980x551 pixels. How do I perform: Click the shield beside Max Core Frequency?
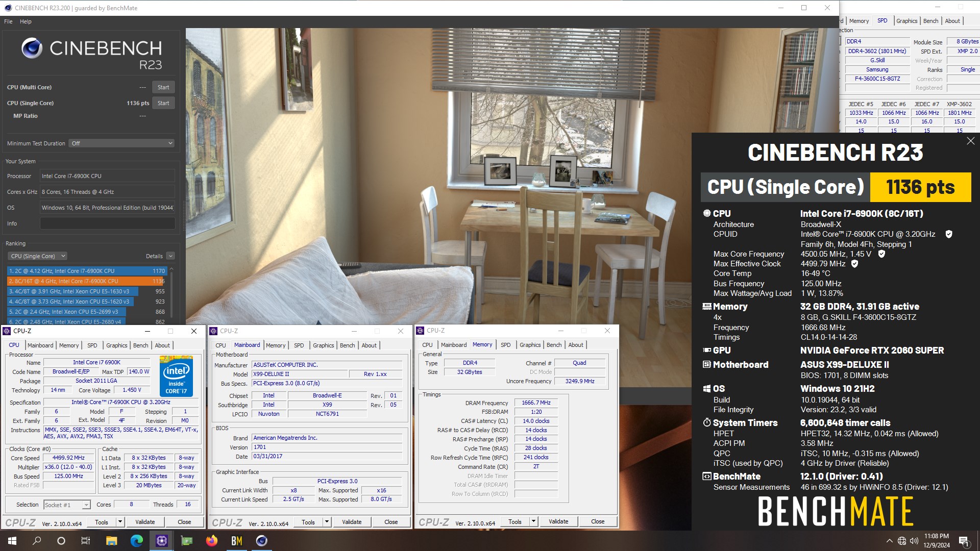881,254
